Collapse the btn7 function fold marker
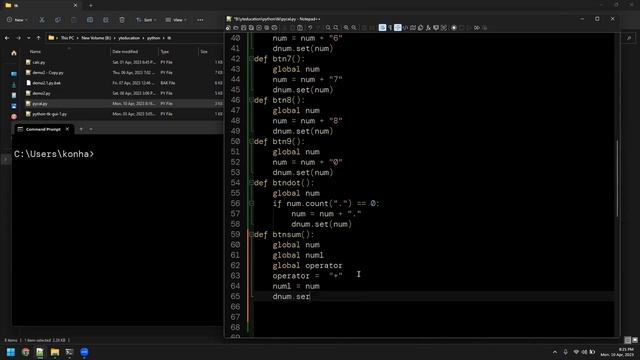Viewport: 640px width, 360px height. click(251, 59)
